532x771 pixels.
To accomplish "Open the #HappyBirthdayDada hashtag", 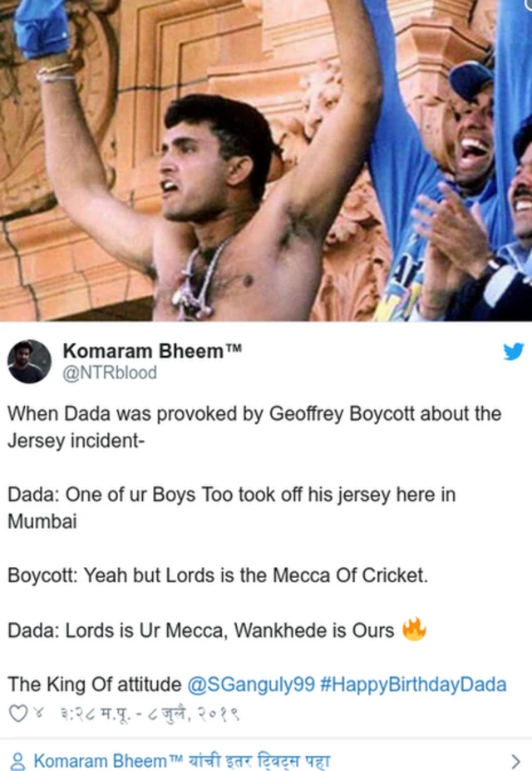I will click(x=413, y=685).
